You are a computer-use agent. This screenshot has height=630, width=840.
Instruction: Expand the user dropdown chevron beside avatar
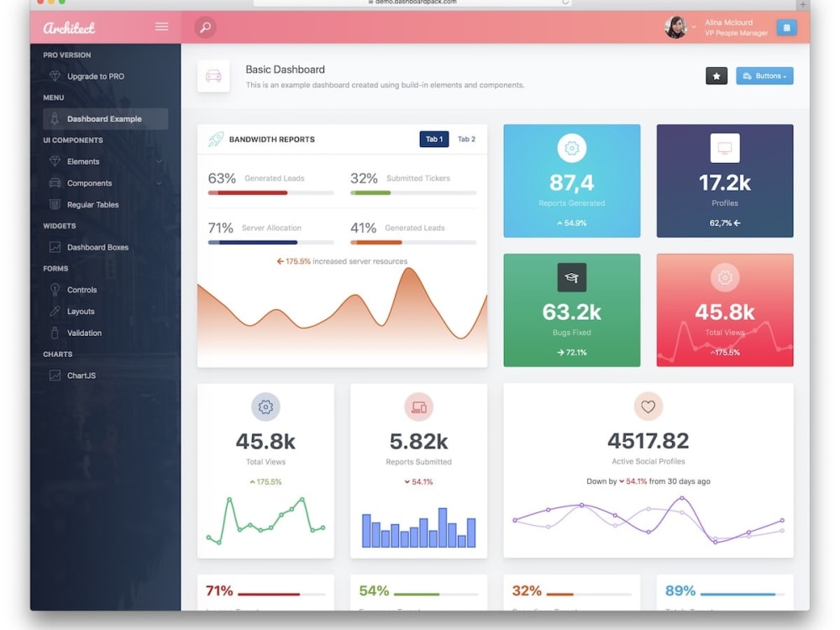click(694, 27)
